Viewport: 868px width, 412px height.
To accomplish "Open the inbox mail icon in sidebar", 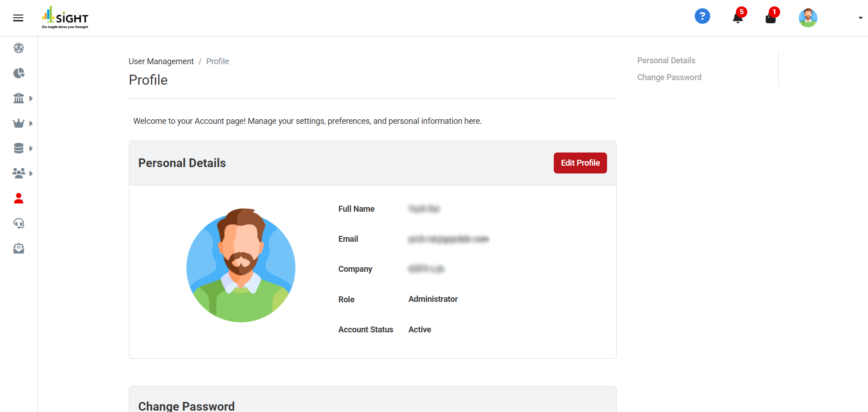I will pyautogui.click(x=18, y=248).
